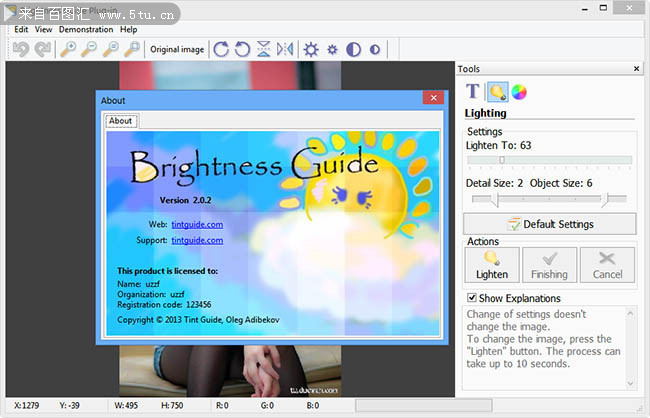Click the 'B:0' status bar value
The height and width of the screenshot is (418, 650).
(x=313, y=405)
